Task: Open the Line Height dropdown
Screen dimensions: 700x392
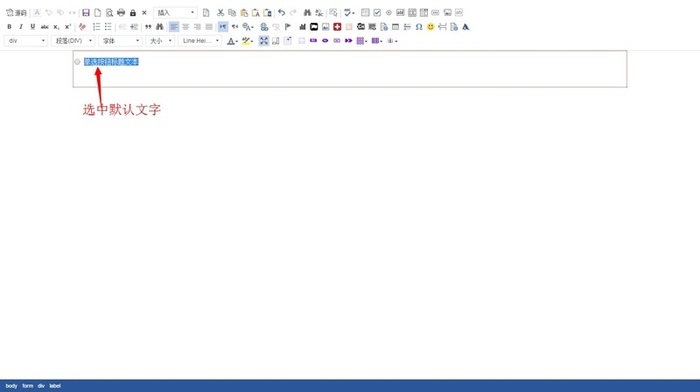Action: coord(200,41)
